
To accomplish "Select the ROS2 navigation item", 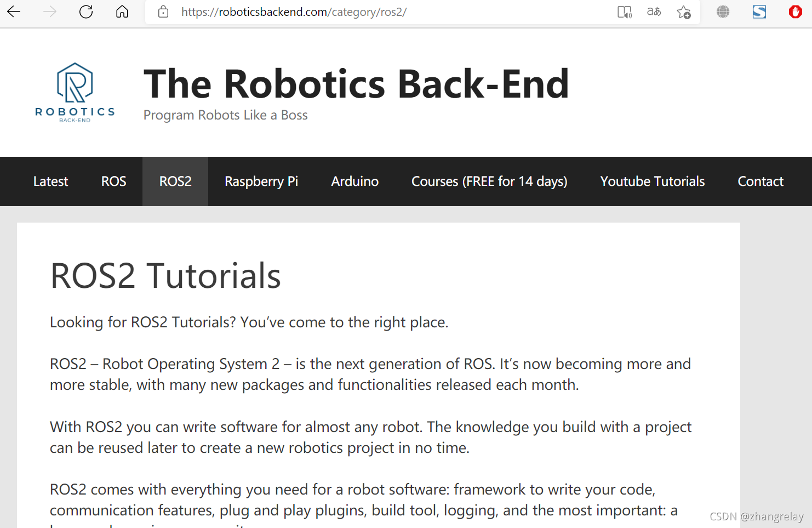I will pos(175,181).
